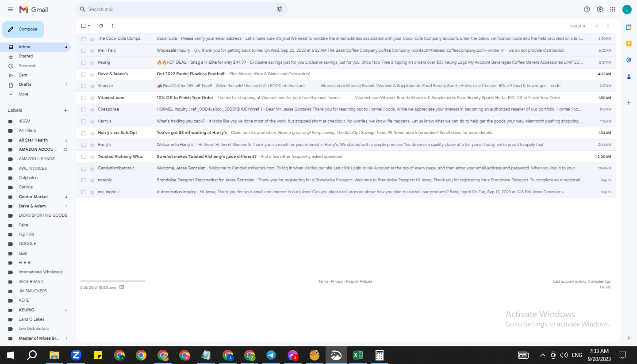The height and width of the screenshot is (364, 637).
Task: Open Gmail support help icon
Action: (x=587, y=9)
